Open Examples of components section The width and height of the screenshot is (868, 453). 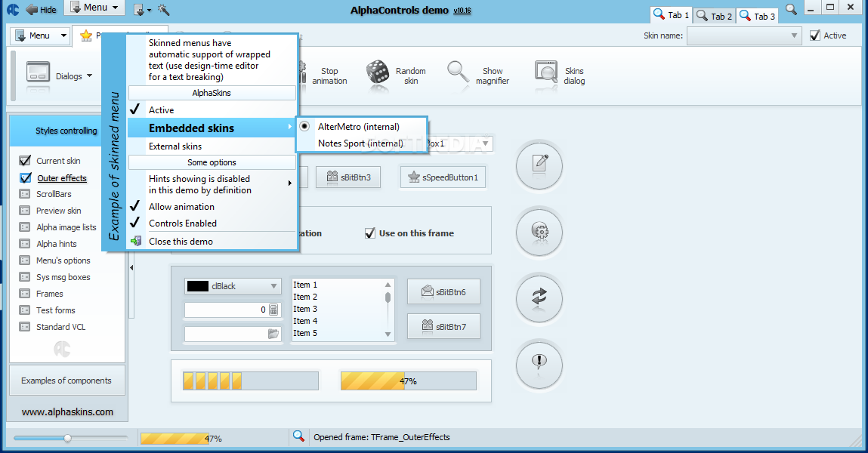tap(66, 380)
